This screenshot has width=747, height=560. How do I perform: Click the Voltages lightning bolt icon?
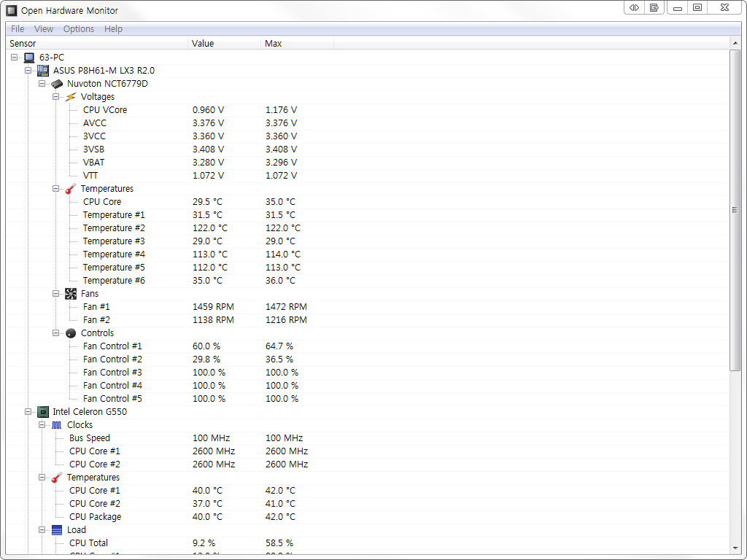click(x=71, y=97)
